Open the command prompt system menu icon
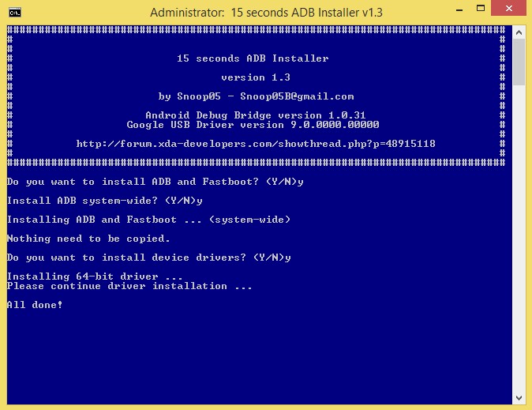This screenshot has height=410, width=532. (x=15, y=13)
